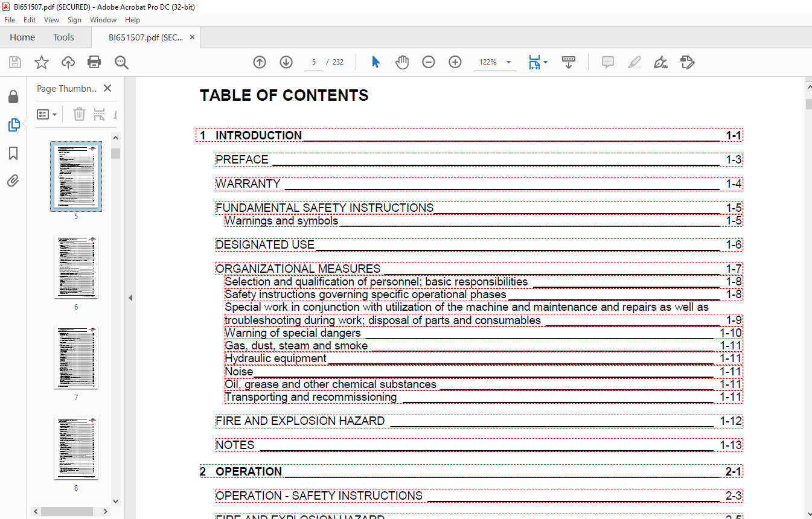This screenshot has height=519, width=812.
Task: Open the Sign menu
Action: coord(74,20)
